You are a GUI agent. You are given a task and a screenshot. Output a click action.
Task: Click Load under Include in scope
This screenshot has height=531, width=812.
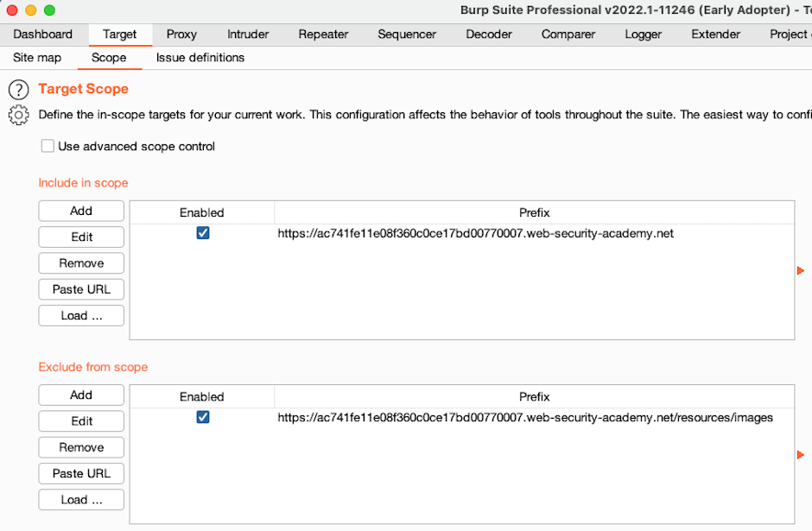pos(81,316)
